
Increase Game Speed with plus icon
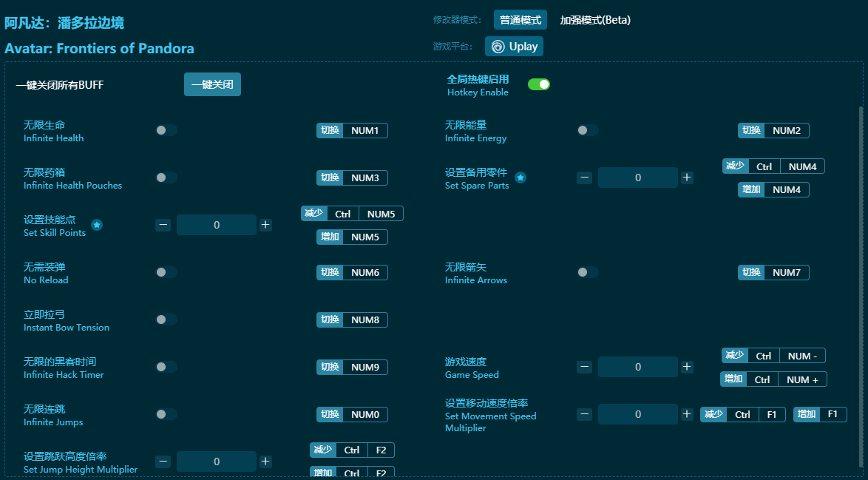[687, 367]
